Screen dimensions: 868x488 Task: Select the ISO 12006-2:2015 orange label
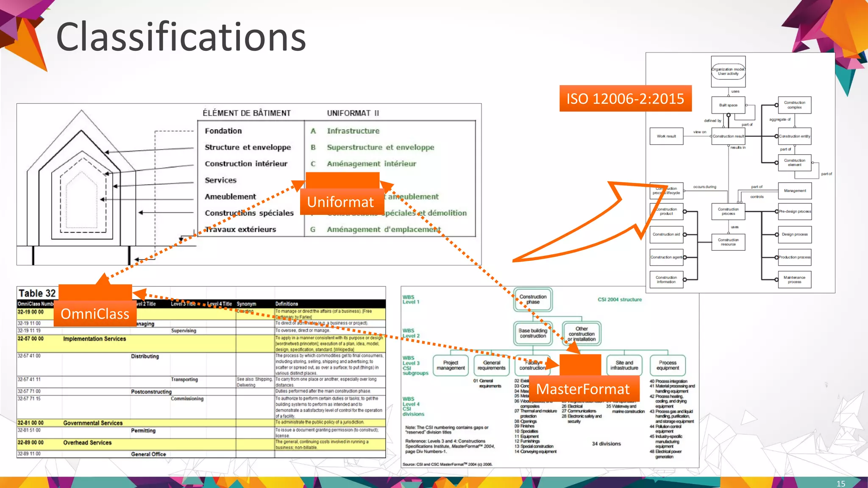coord(625,98)
